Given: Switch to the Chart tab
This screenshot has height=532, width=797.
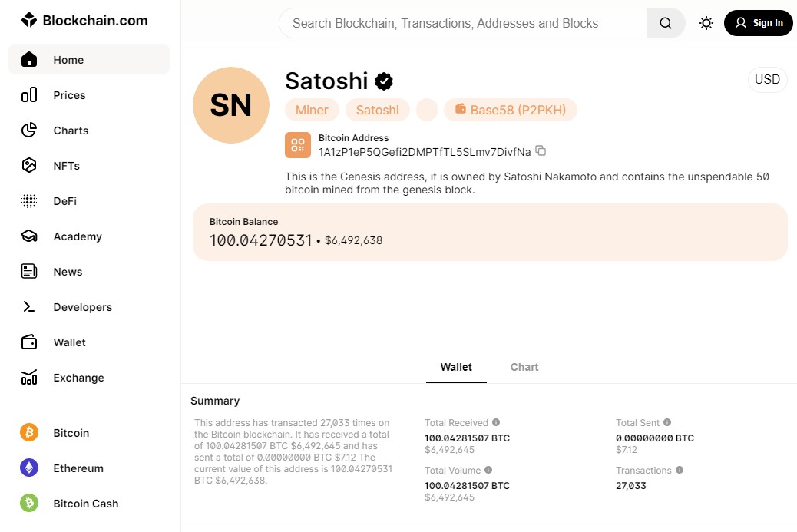Looking at the screenshot, I should click(524, 367).
